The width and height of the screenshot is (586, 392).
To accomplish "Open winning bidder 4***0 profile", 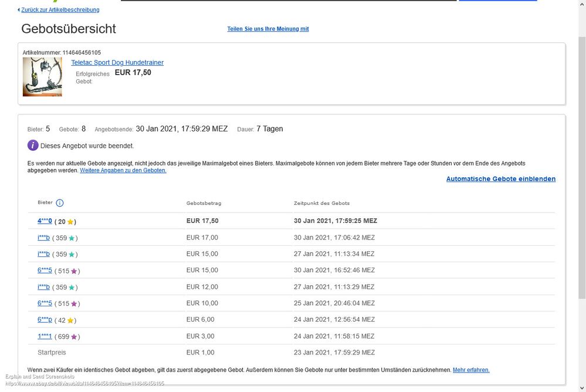I will (45, 221).
